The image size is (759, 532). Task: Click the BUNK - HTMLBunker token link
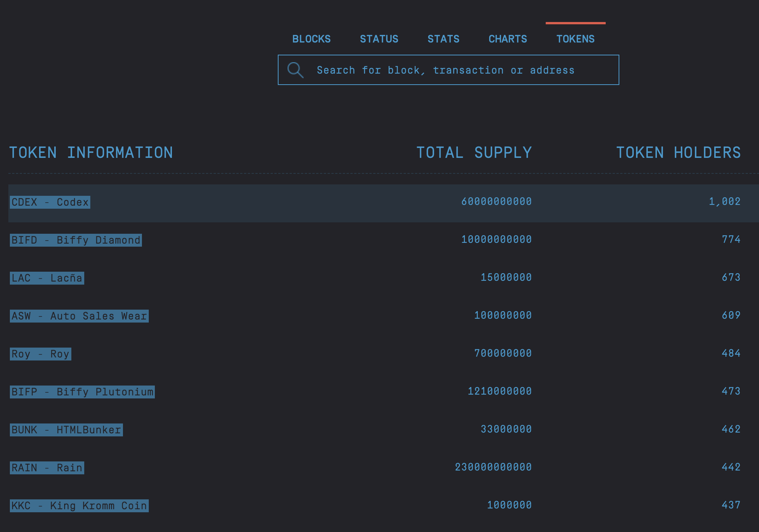[x=66, y=430]
